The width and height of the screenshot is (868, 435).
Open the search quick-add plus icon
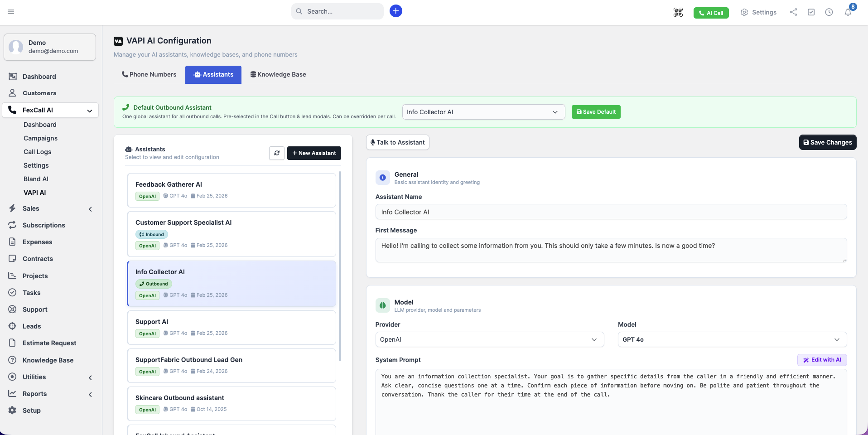coord(396,11)
